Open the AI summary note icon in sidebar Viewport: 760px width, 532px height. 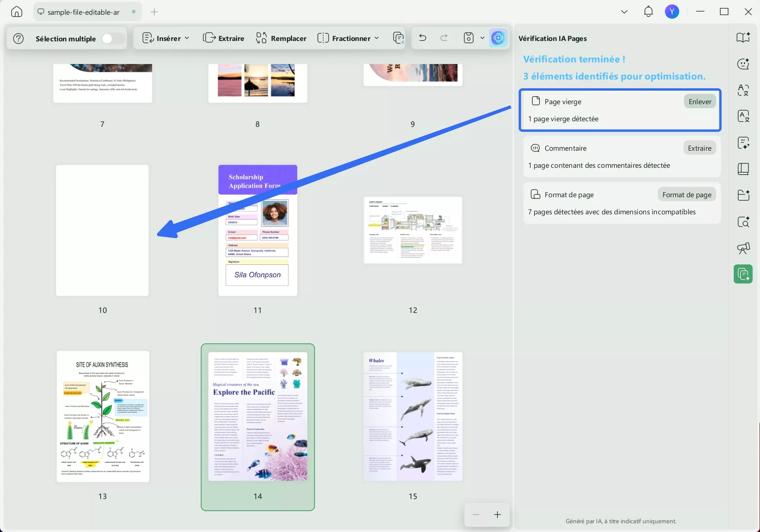pyautogui.click(x=743, y=143)
